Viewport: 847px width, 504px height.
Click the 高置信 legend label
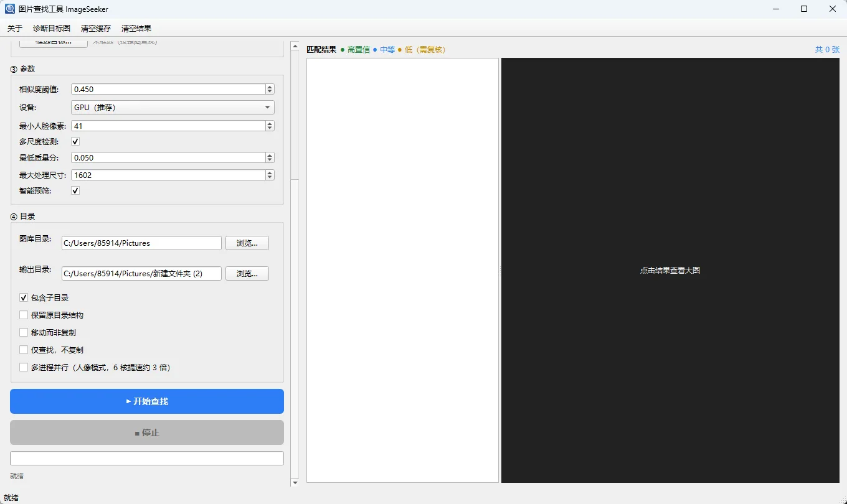point(359,49)
